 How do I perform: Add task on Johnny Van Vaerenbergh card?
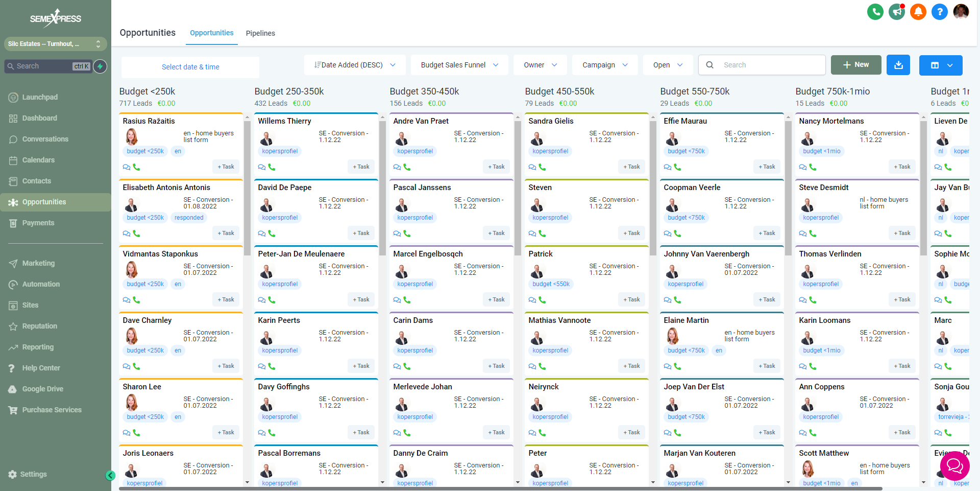tap(767, 299)
